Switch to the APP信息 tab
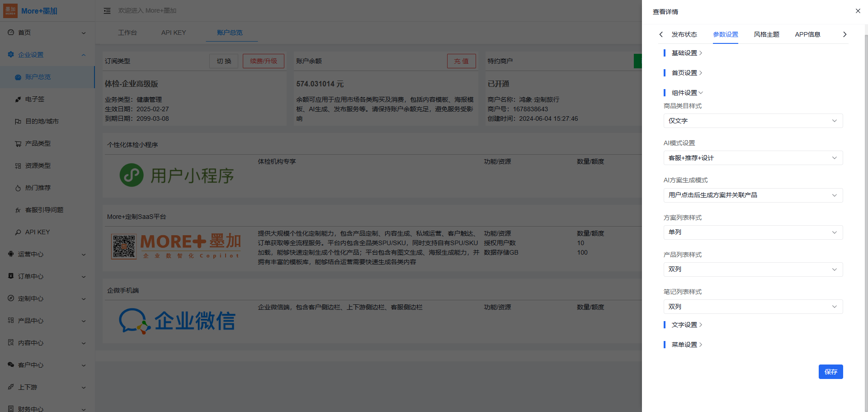This screenshot has height=412, width=868. pyautogui.click(x=807, y=34)
